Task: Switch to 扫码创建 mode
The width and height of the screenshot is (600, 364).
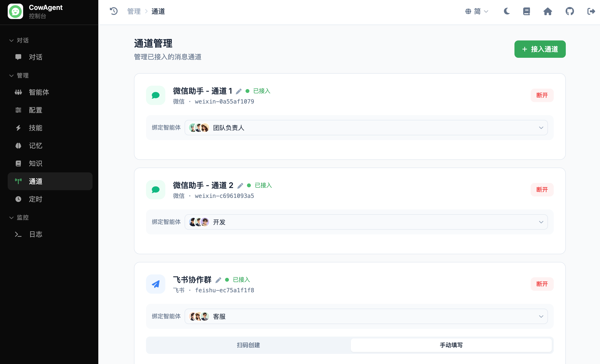Action: point(248,345)
